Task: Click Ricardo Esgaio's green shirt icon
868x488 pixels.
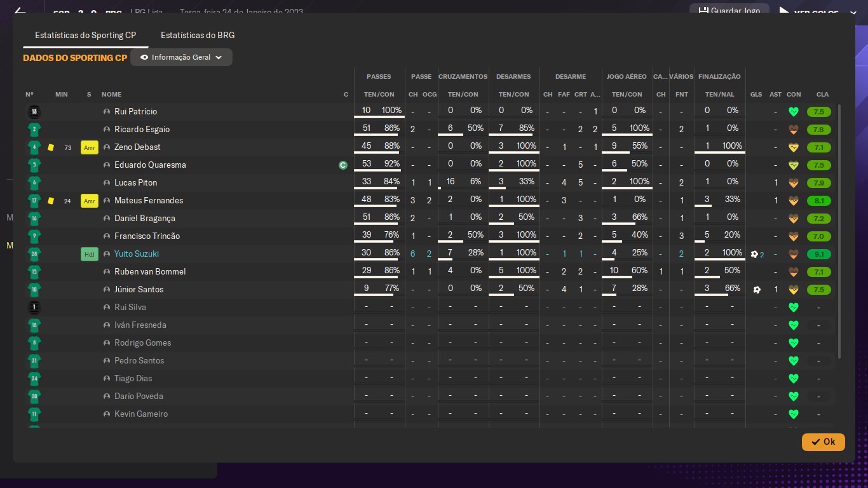Action: point(34,129)
